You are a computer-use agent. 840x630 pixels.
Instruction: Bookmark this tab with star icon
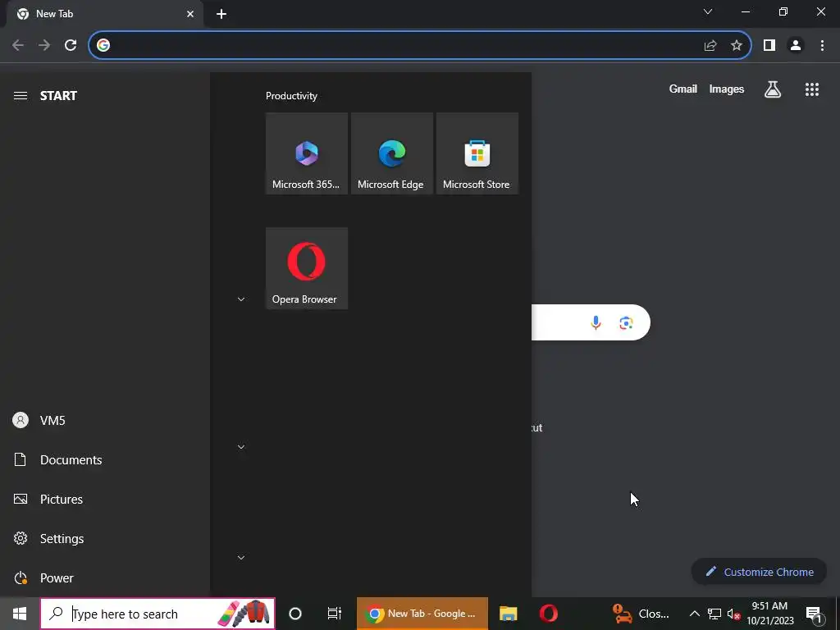point(737,46)
